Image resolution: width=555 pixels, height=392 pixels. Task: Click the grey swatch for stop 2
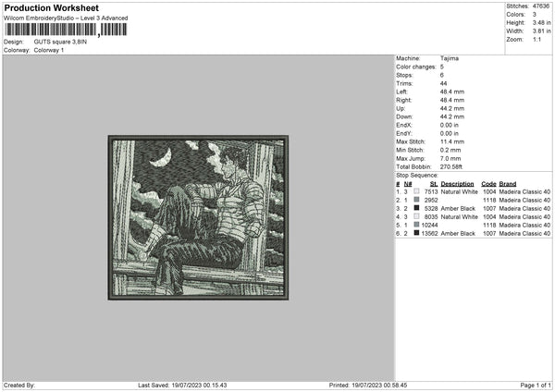416,200
